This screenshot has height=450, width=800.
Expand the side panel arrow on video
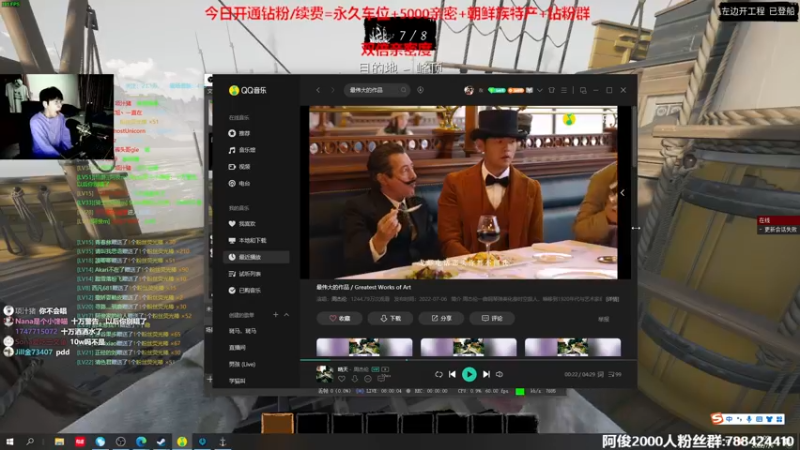pyautogui.click(x=622, y=193)
